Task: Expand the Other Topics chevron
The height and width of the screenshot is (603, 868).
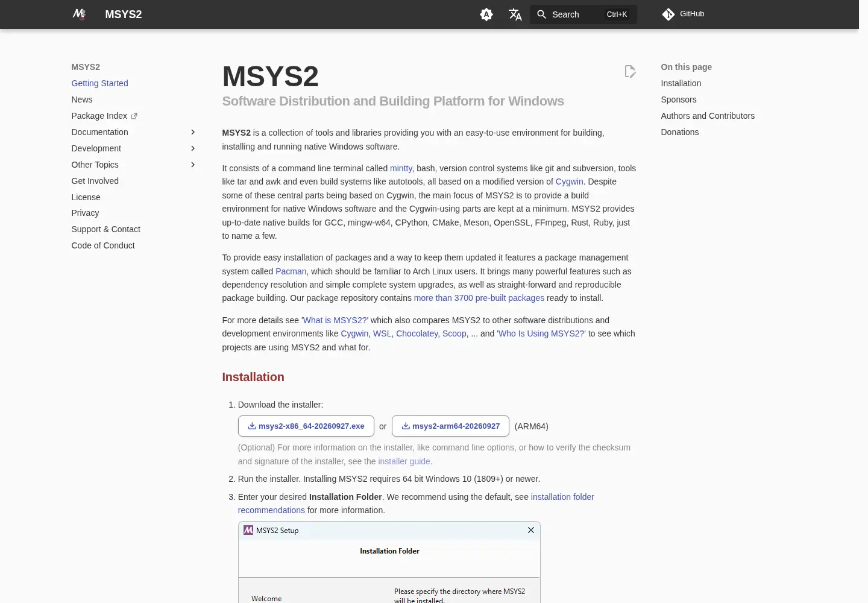Action: pos(193,165)
